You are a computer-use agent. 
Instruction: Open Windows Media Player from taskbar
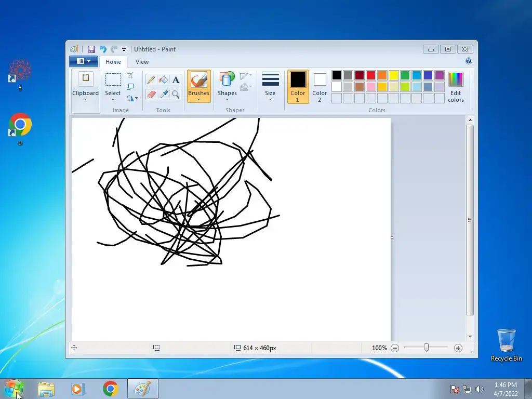point(77,389)
